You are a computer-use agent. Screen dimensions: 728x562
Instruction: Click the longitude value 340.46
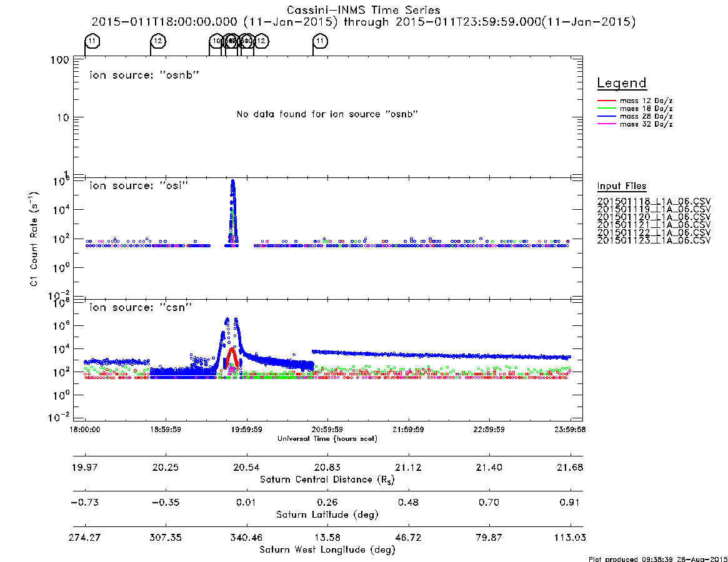pos(247,538)
